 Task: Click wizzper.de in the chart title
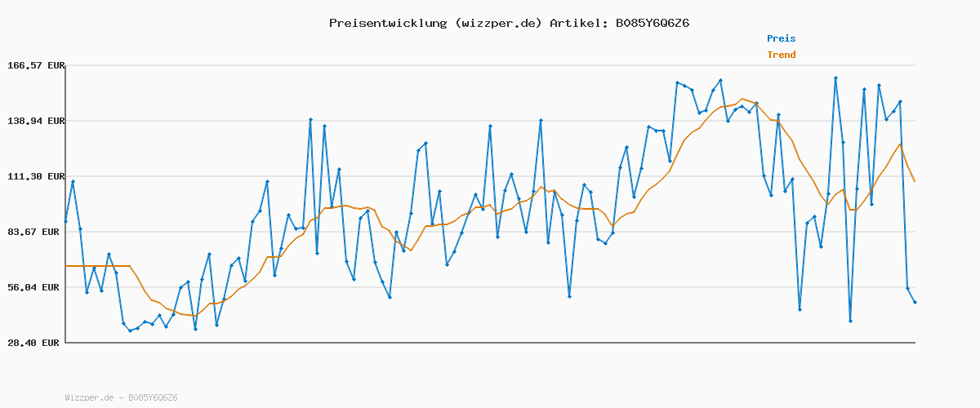coord(498,23)
